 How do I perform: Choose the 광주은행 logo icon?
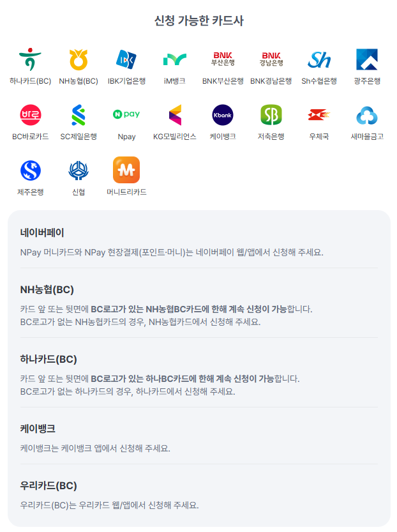tap(367, 59)
